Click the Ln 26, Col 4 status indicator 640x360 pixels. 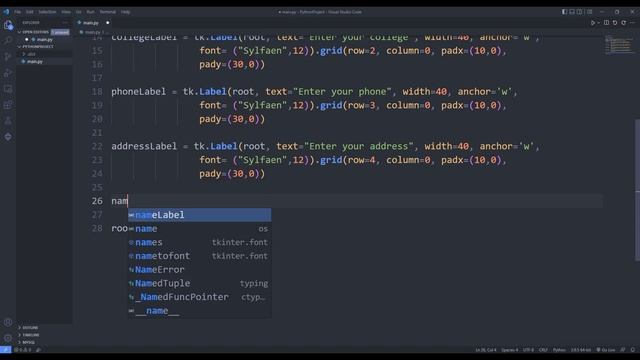485,350
